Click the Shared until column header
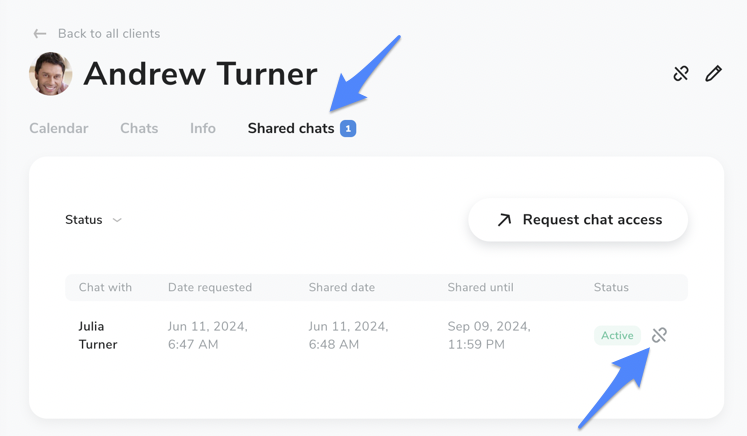 (x=480, y=287)
